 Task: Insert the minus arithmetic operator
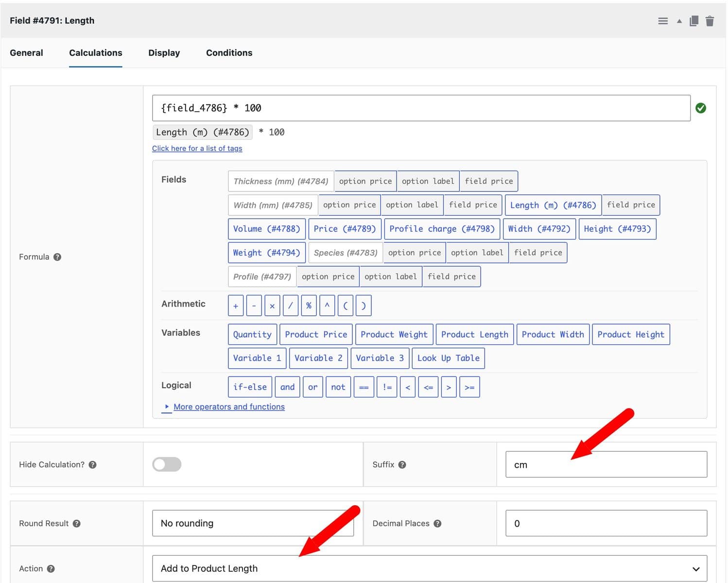tap(254, 306)
